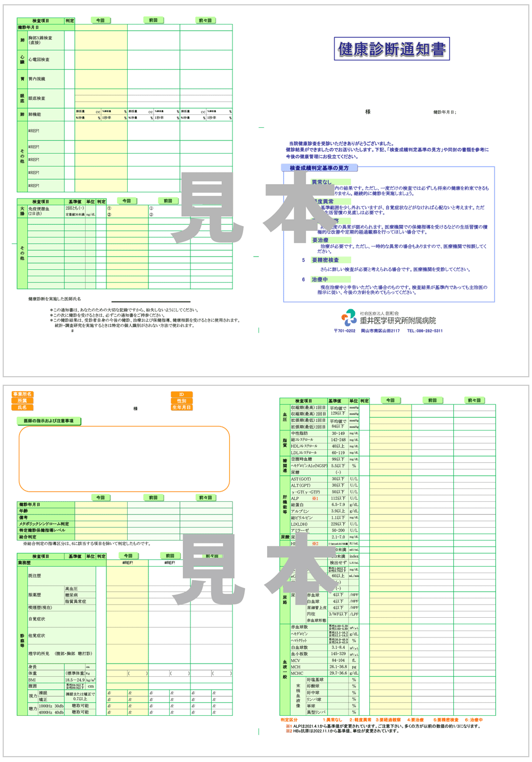The height and width of the screenshot is (762, 532).
Task: Select the 備考 row label
Action: tap(23, 517)
